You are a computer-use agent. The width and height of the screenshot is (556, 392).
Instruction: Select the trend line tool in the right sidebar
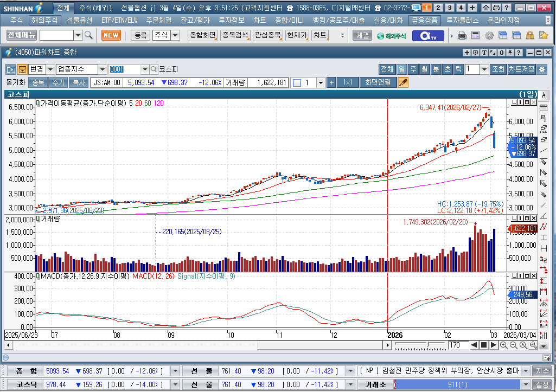click(543, 151)
